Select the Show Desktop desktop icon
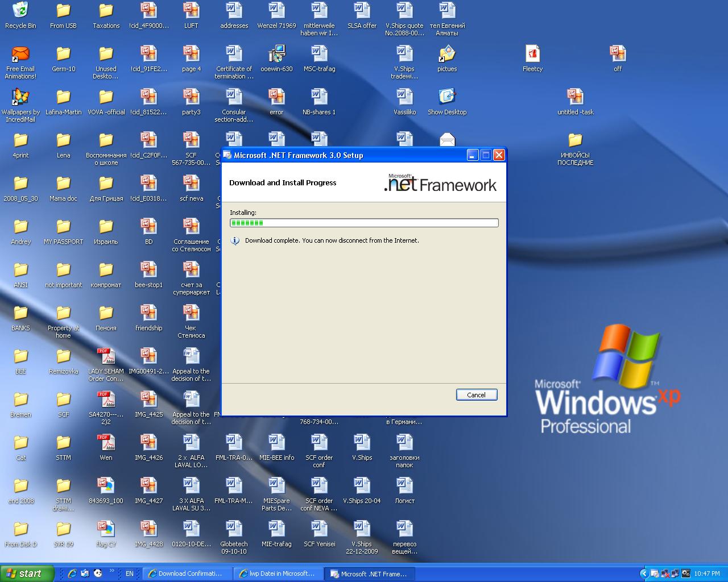728x582 pixels. pyautogui.click(x=447, y=102)
